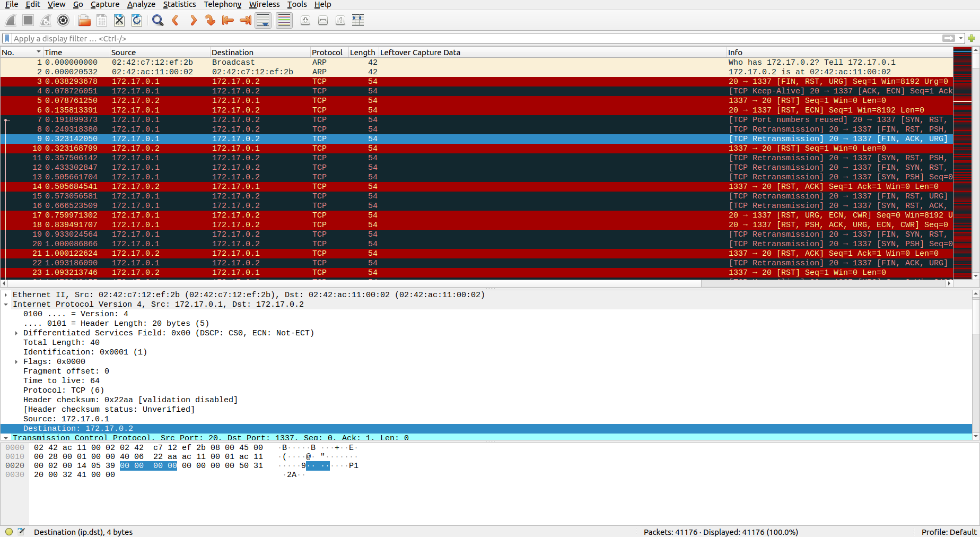Toggle packet list colorization
980x537 pixels.
coord(284,21)
